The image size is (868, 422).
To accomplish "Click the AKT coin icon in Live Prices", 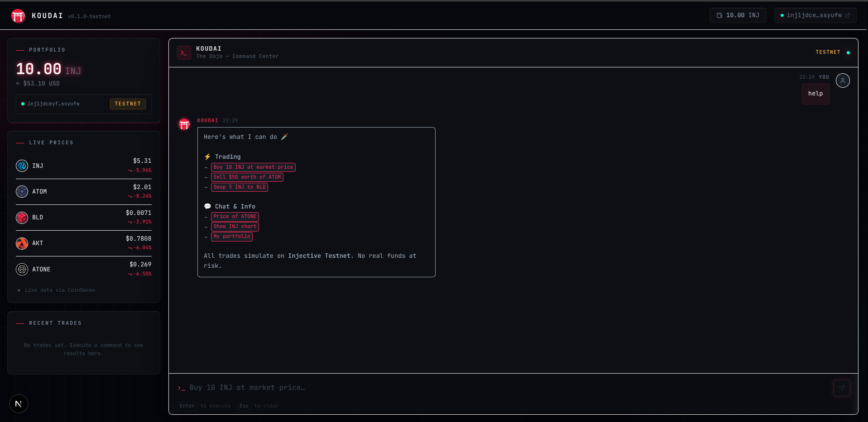I will pos(22,243).
